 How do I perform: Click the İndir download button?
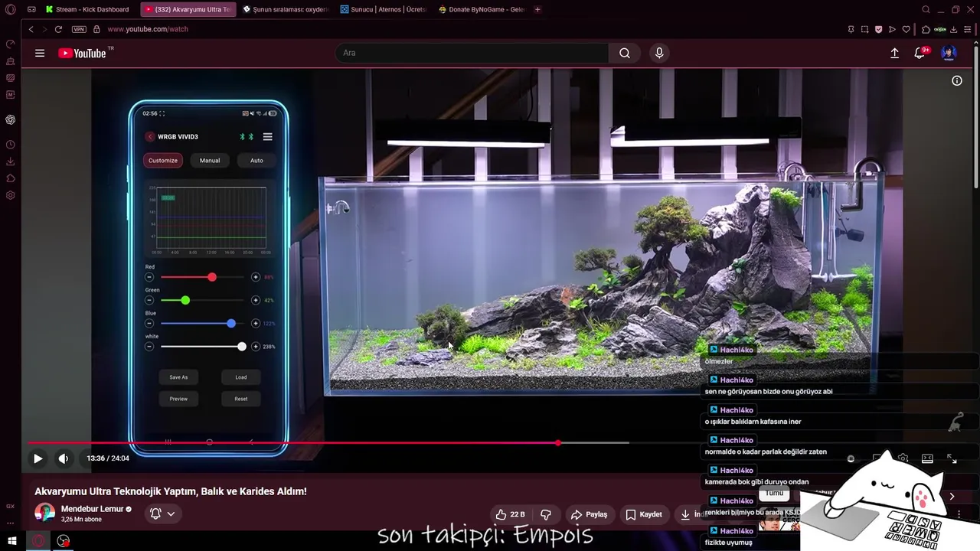[x=693, y=514]
